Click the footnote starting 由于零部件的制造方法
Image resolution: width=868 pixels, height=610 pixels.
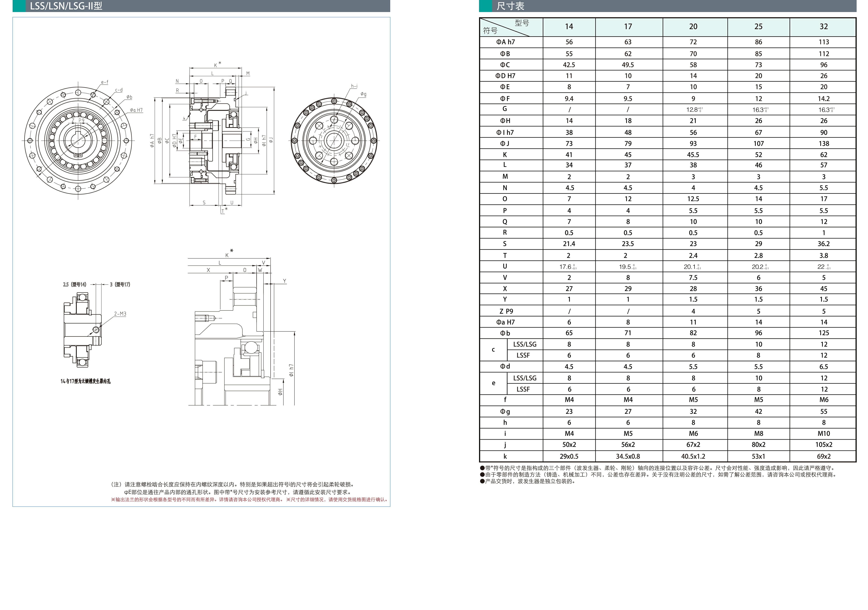[659, 475]
